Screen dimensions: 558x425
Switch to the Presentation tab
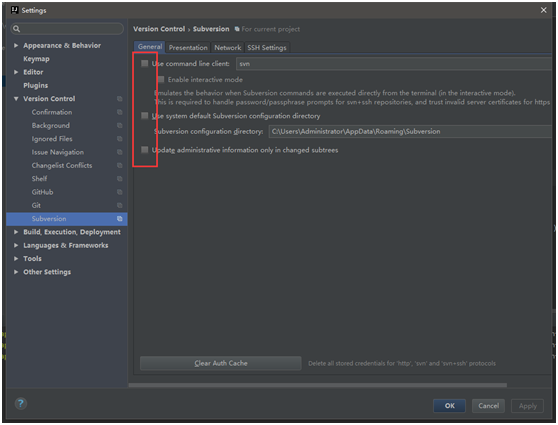pyautogui.click(x=188, y=47)
